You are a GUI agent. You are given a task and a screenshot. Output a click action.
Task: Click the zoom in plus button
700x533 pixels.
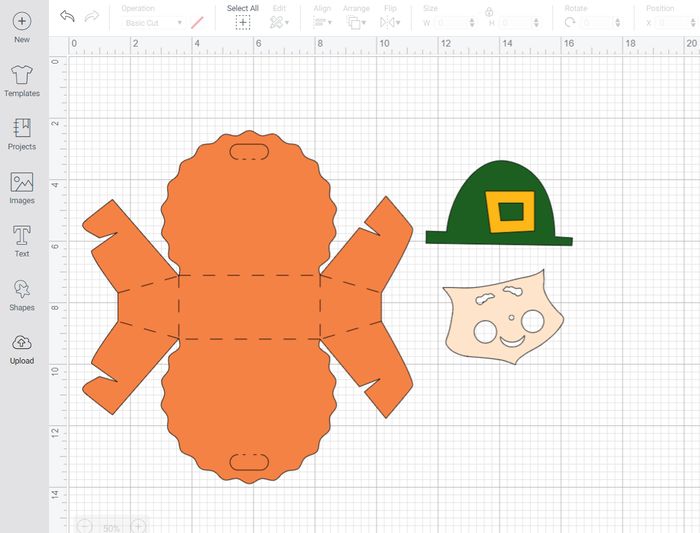(139, 526)
